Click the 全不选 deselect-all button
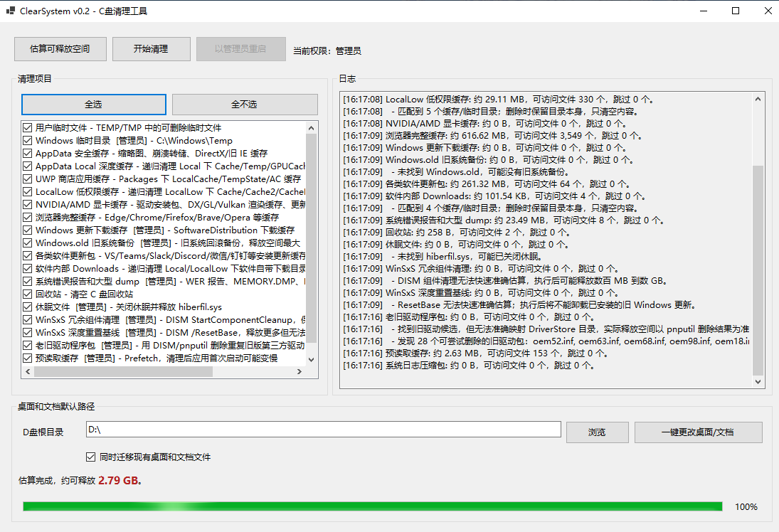The width and height of the screenshot is (779, 532). pyautogui.click(x=245, y=105)
